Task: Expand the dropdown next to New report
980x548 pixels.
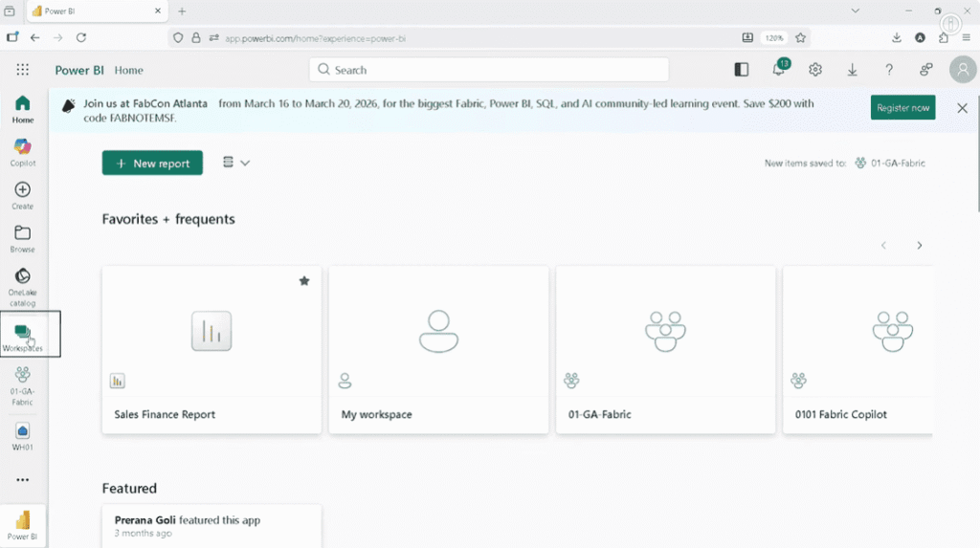Action: (235, 163)
